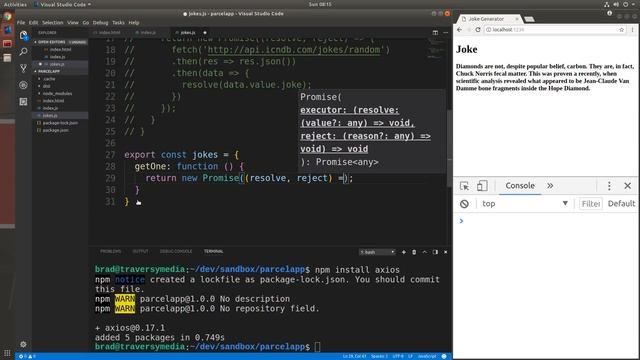Go back in the Chrome browser
Image resolution: width=640 pixels, height=360 pixels.
pyautogui.click(x=460, y=30)
